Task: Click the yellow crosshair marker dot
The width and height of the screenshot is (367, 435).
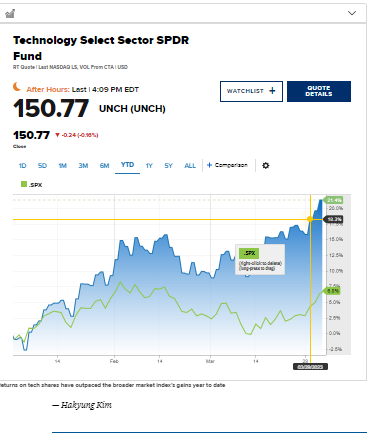Action: click(x=310, y=219)
